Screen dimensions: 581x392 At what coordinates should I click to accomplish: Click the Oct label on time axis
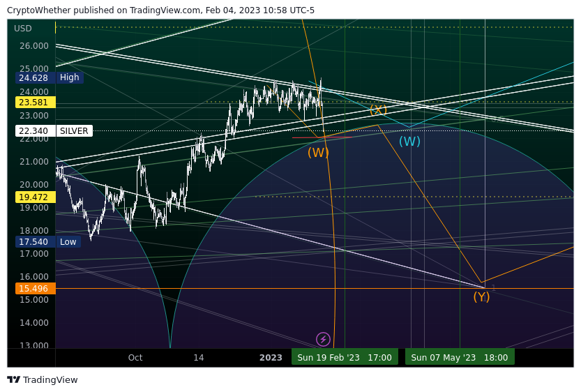135,358
